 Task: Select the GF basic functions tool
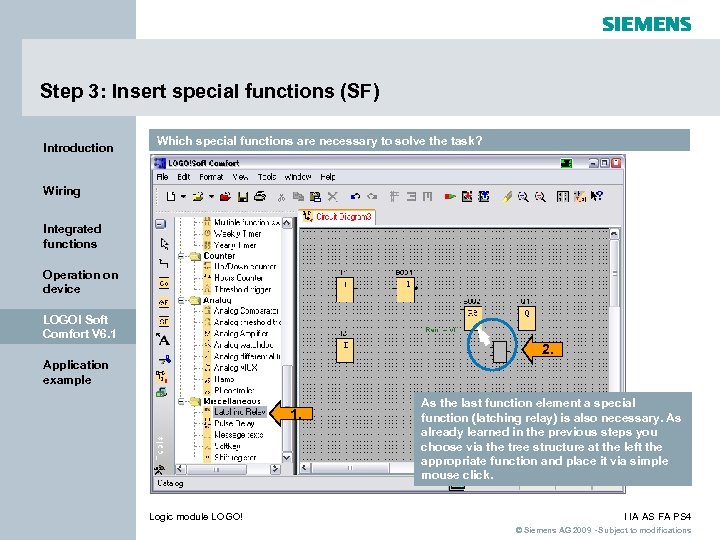[x=164, y=302]
